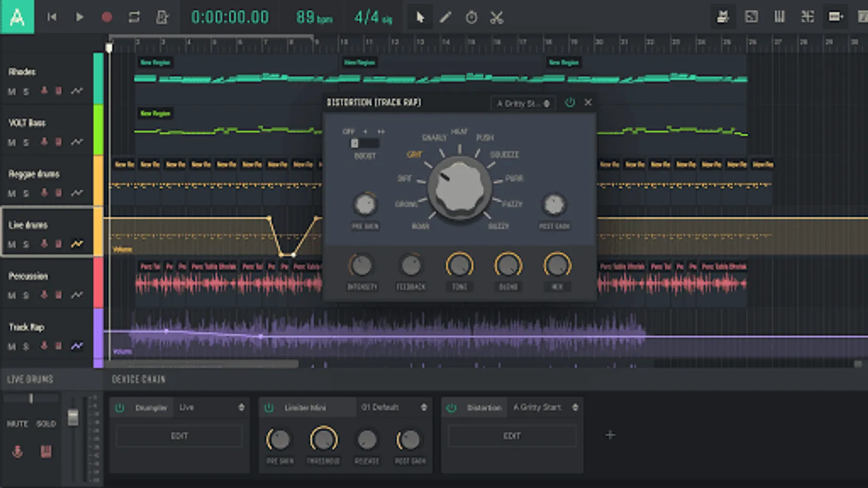This screenshot has height=488, width=868.
Task: Click the Boost slider in Distortion panel
Action: click(x=365, y=144)
